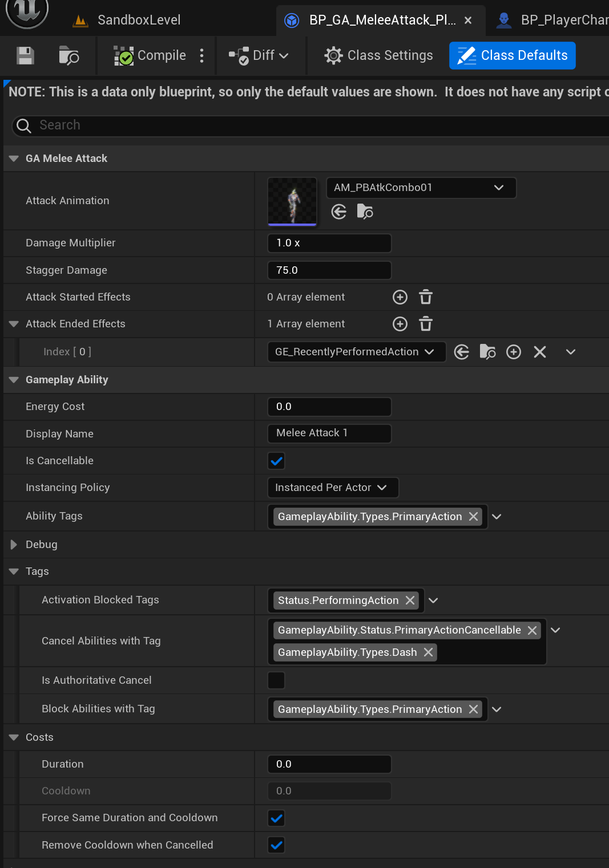
Task: Open Ability Tags edit dropdown
Action: (x=497, y=517)
